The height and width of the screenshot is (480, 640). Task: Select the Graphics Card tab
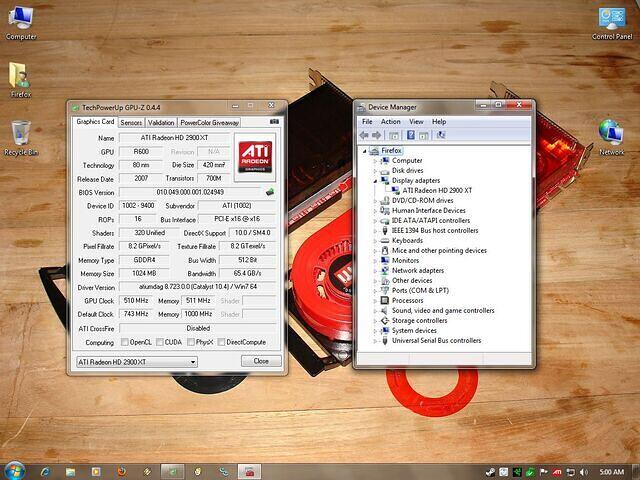95,122
